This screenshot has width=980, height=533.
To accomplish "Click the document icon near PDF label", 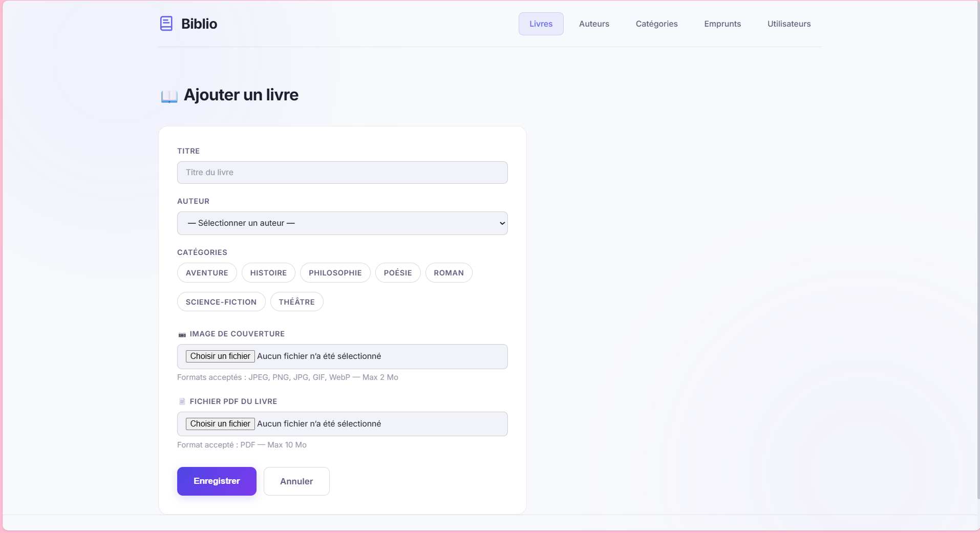I will pos(182,402).
